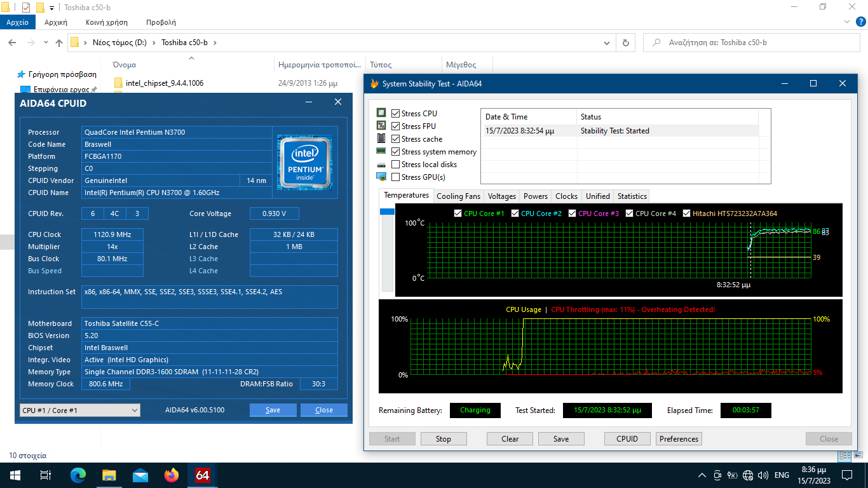Switch to the Voltages tab
Screen dimensions: 868x488
click(502, 196)
